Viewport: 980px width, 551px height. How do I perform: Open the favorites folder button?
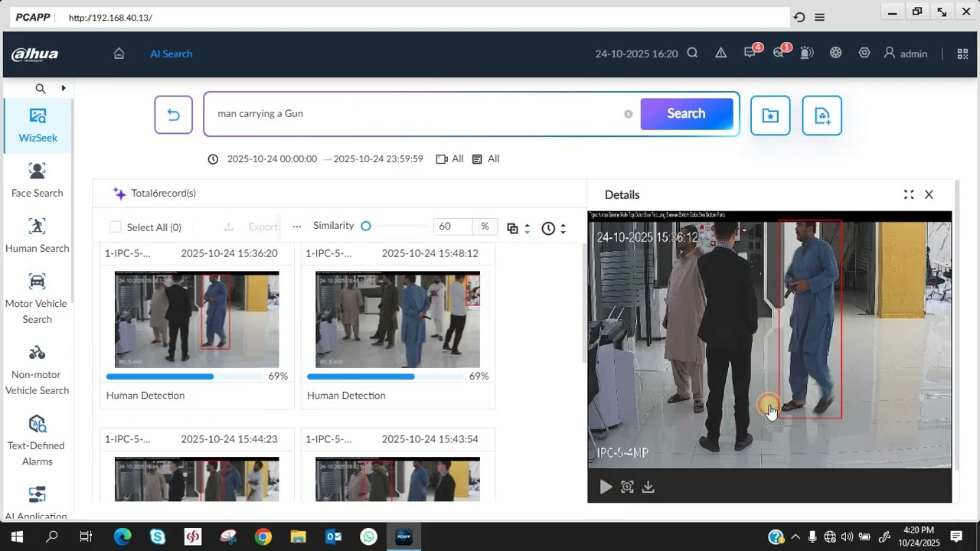point(770,116)
